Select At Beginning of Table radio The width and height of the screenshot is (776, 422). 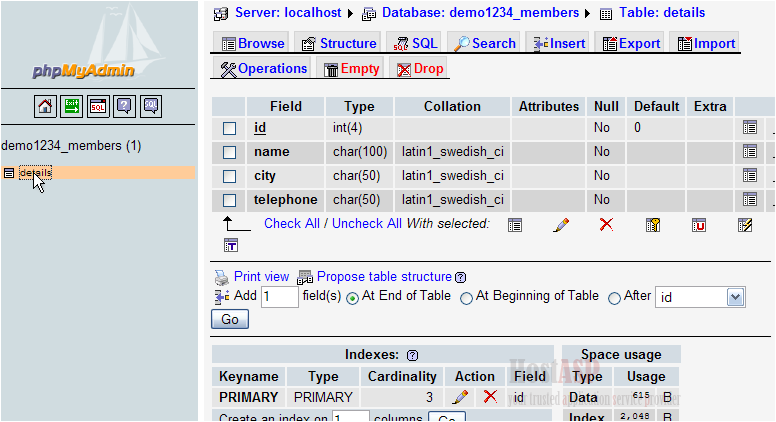pos(466,298)
